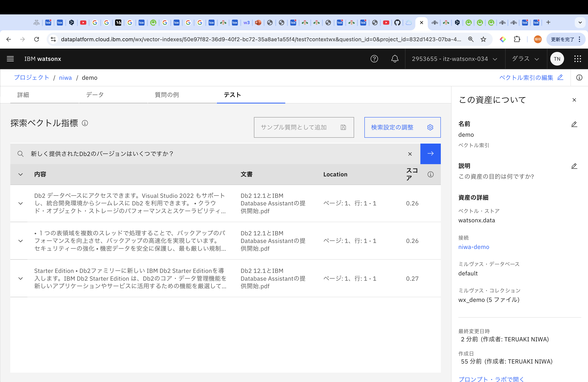Open the notifications bell

(395, 59)
